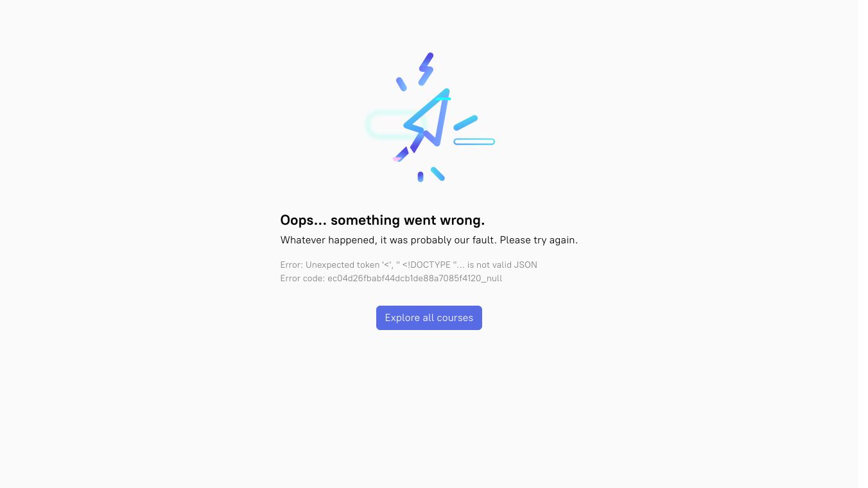Click the Explore all courses button
The image size is (868, 488).
(429, 318)
